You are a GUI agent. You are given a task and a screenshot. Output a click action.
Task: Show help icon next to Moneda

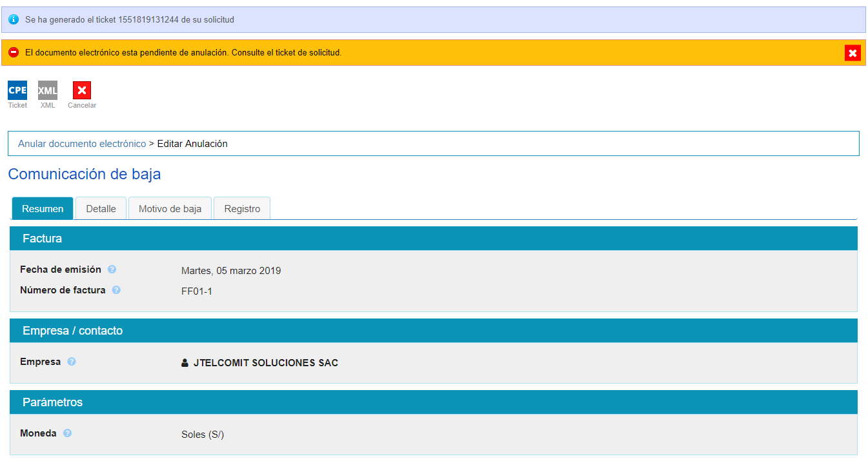tap(67, 433)
